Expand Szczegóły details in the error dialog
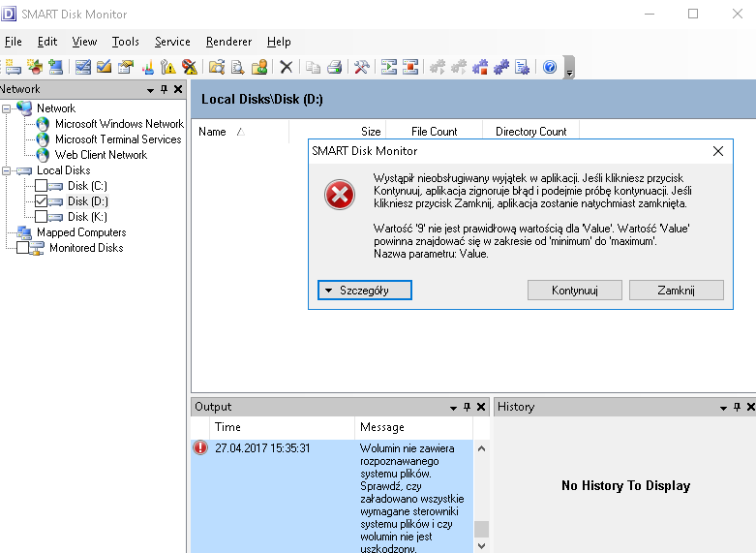The height and width of the screenshot is (553, 756). pos(365,290)
